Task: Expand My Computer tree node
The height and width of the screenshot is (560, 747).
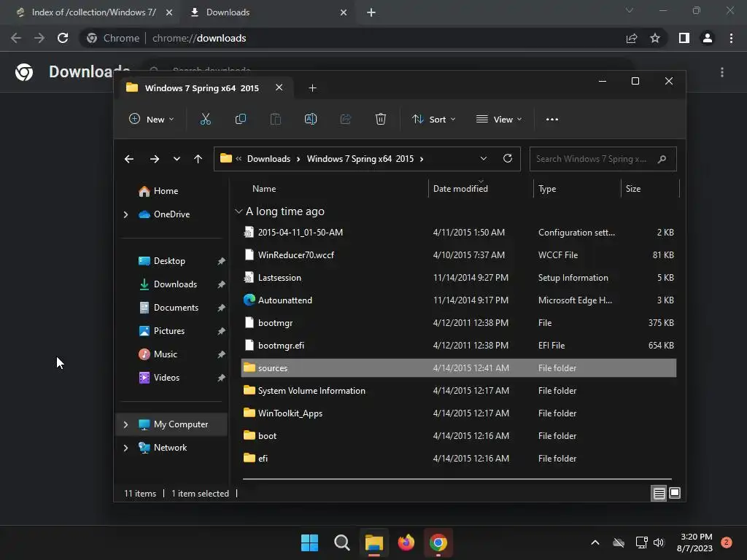Action: tap(125, 424)
